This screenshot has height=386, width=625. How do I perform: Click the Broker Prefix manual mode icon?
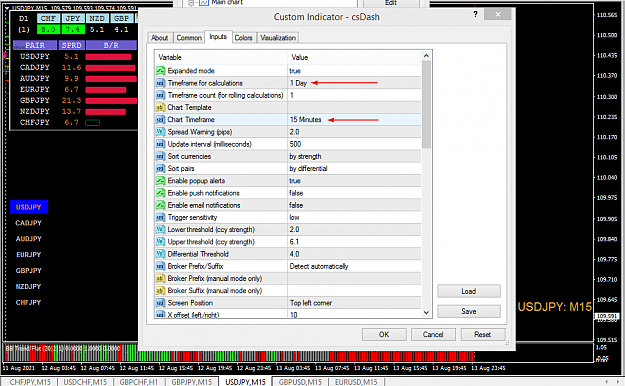pos(160,279)
